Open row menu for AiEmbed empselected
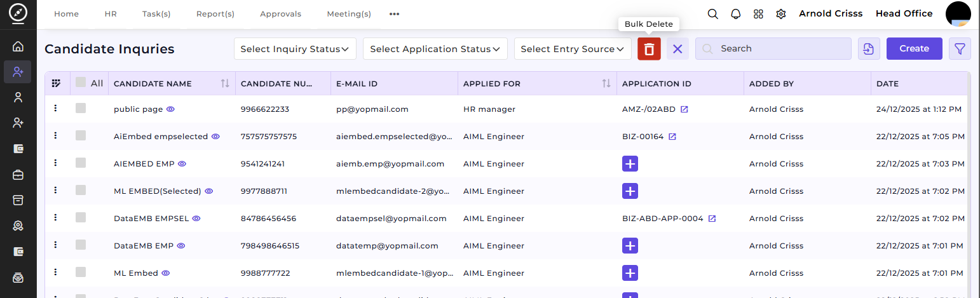This screenshot has height=298, width=980. click(x=56, y=135)
